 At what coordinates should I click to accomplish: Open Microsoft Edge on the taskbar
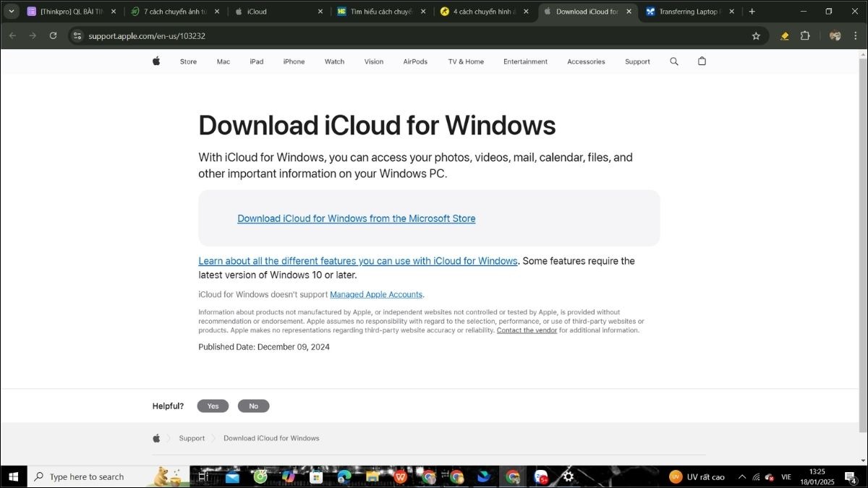(344, 476)
